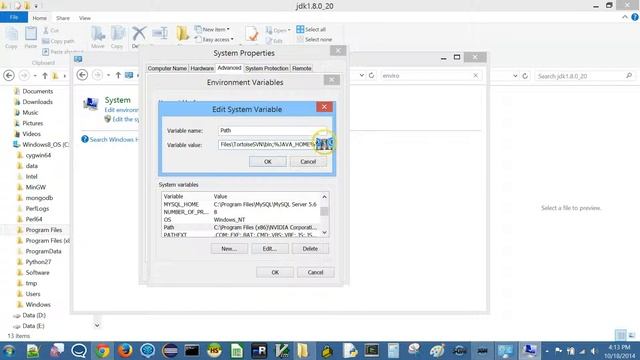Switch to Remote tab
This screenshot has width=640, height=360.
click(x=302, y=68)
